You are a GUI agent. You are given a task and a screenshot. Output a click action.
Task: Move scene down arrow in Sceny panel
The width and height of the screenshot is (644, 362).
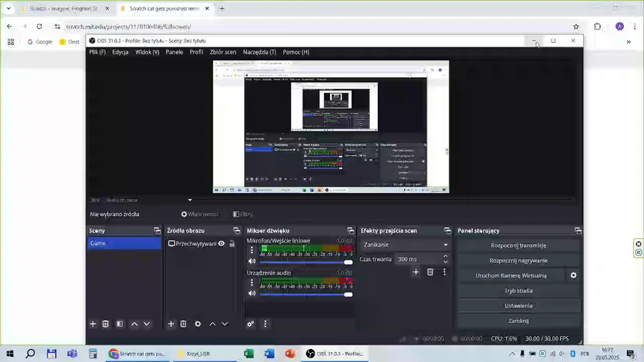pos(147,324)
